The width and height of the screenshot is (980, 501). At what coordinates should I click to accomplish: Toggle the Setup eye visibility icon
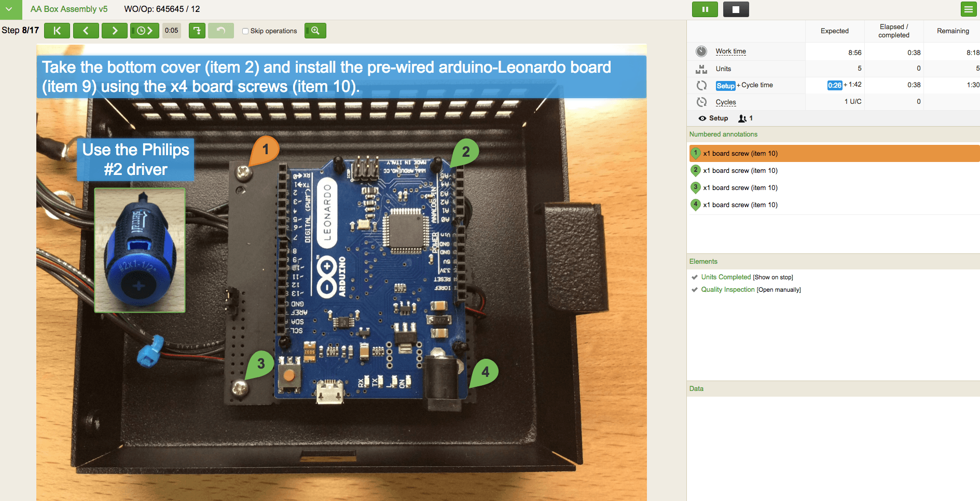(x=702, y=118)
